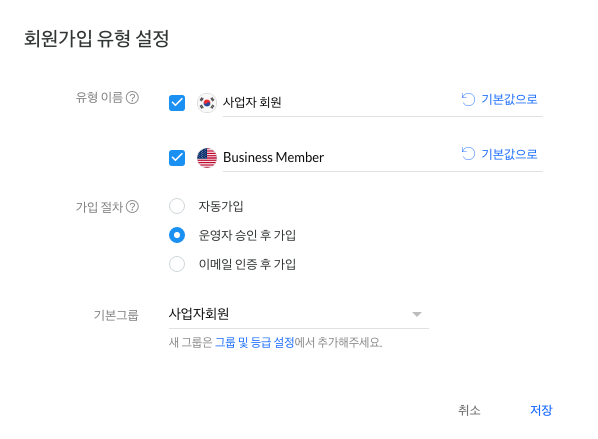Click the 기본그룹 dropdown arrow
Viewport: 598px width, 439px height.
pos(417,314)
